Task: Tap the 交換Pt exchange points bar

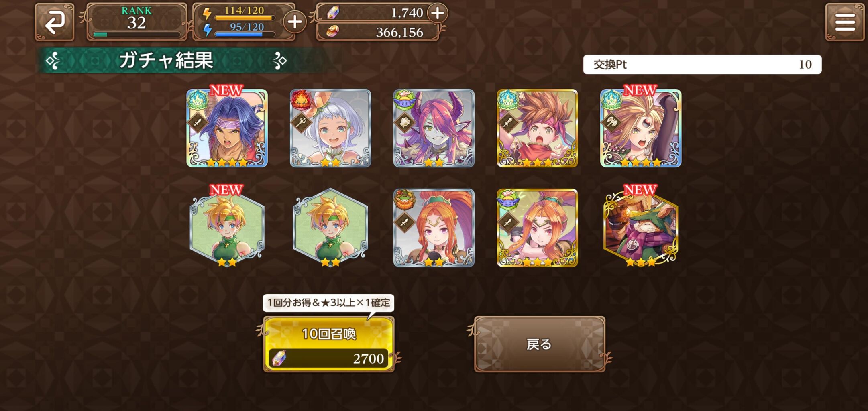Action: (702, 65)
